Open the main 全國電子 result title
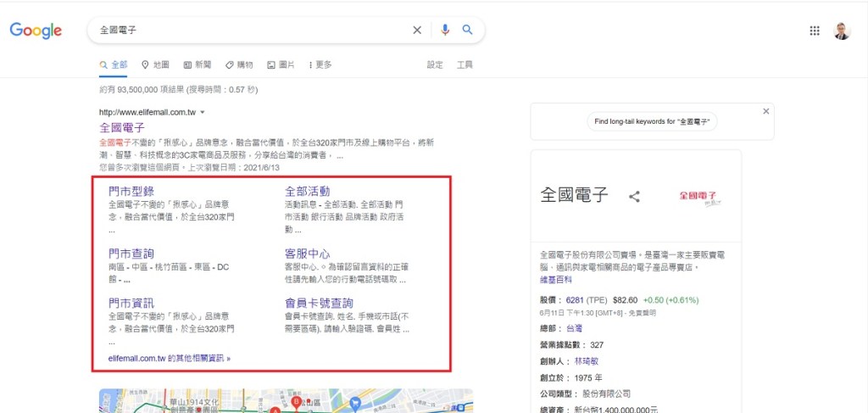The width and height of the screenshot is (868, 413). (122, 128)
